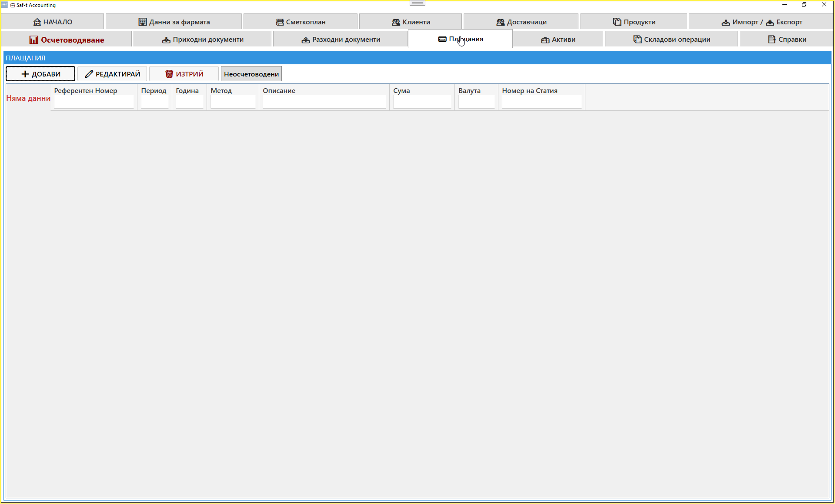
Task: Click the ПЛАЩАНИЯ panel header text
Action: 26,58
